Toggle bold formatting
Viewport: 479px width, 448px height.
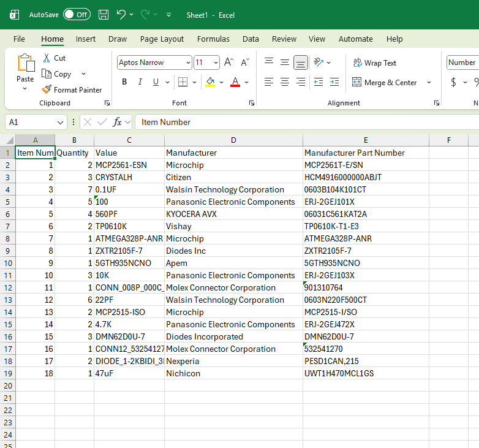pos(124,82)
